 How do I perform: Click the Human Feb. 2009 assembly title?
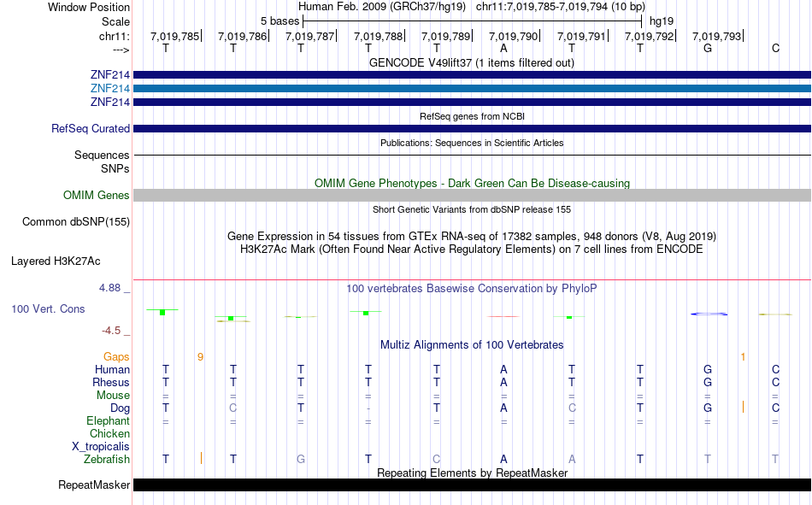click(382, 7)
